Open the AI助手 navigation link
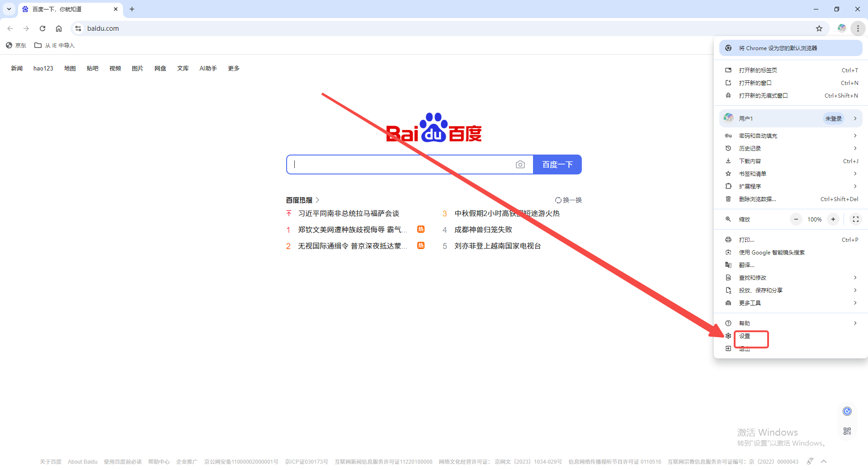The width and height of the screenshot is (868, 470). coord(208,68)
